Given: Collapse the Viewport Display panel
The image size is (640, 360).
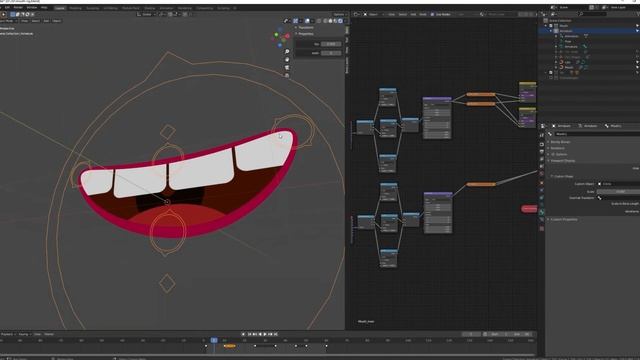Looking at the screenshot, I should click(562, 161).
